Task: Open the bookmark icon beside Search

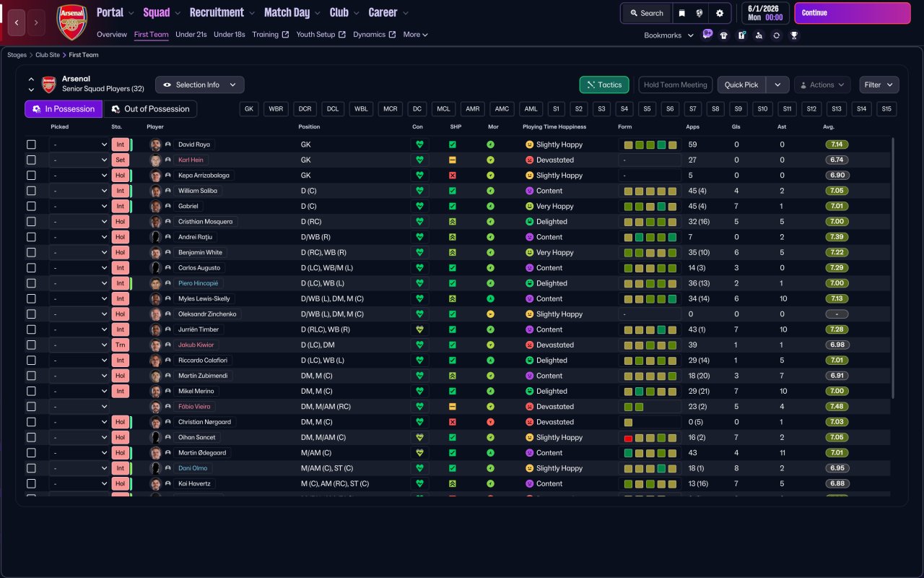Action: (681, 13)
